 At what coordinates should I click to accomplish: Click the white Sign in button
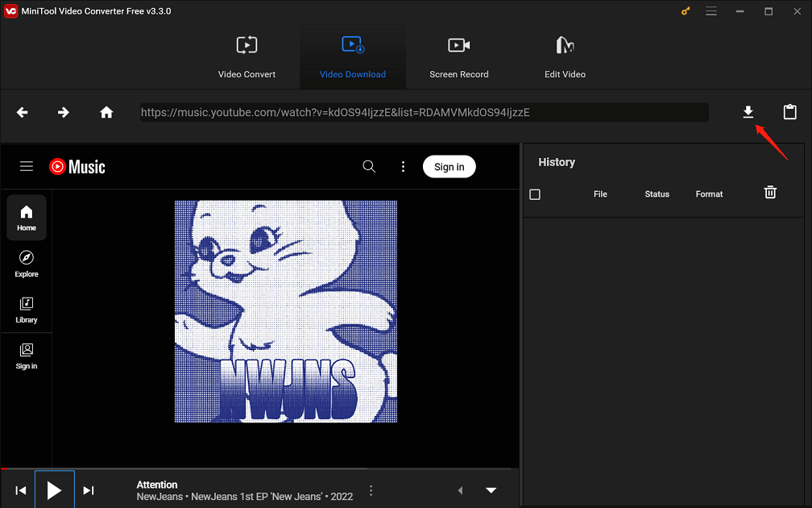tap(449, 166)
